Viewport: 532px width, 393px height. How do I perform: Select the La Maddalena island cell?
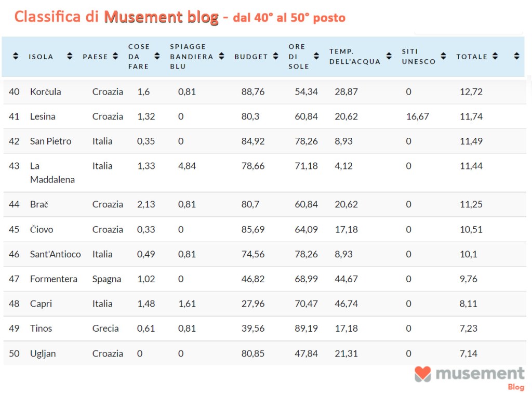tap(52, 173)
